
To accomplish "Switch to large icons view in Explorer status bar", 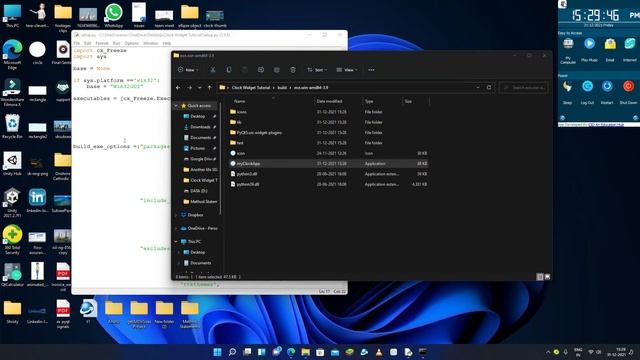I will (548, 277).
